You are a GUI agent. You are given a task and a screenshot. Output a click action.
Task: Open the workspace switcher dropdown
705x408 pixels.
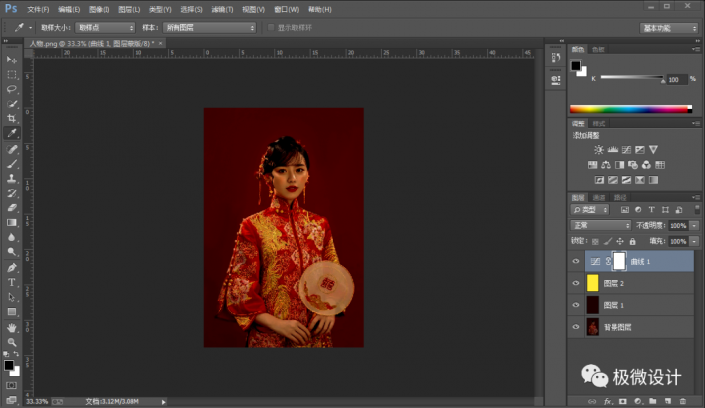(x=669, y=28)
